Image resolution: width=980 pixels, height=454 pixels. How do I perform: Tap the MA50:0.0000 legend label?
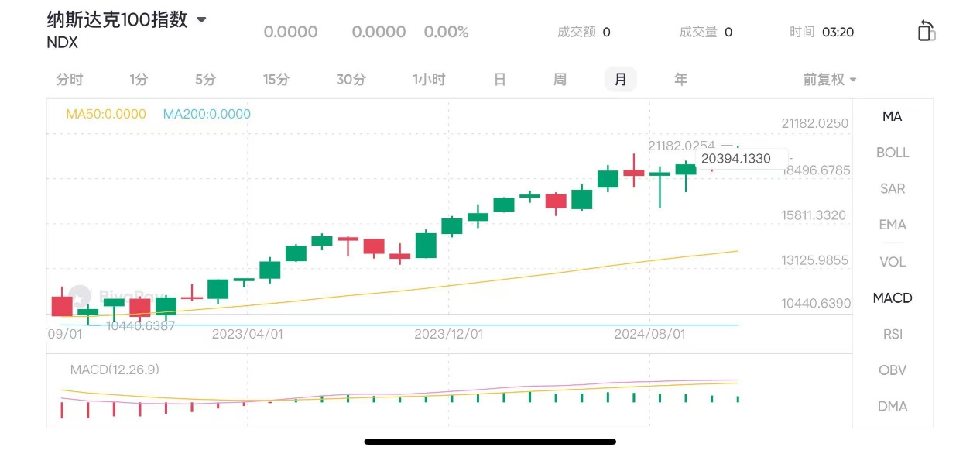(106, 114)
